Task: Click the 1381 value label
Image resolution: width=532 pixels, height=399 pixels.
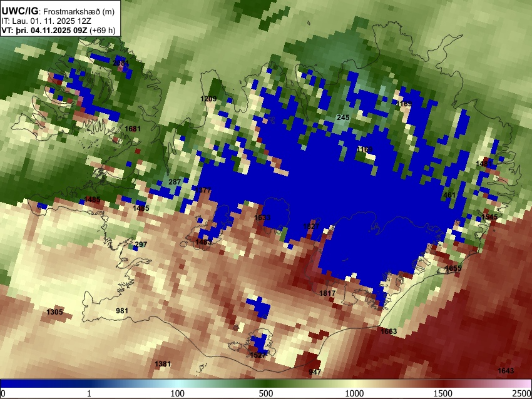Action: tap(163, 364)
